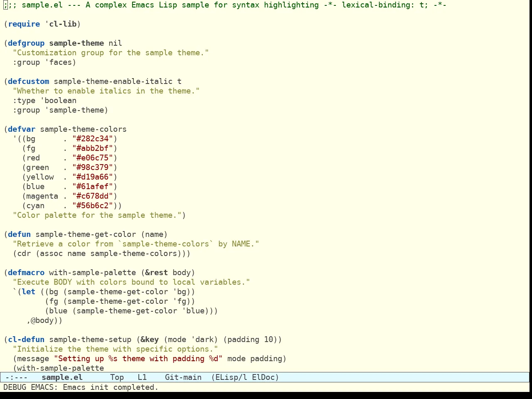Click the 'cl-lib' symbol
The width and height of the screenshot is (532, 399).
point(63,24)
